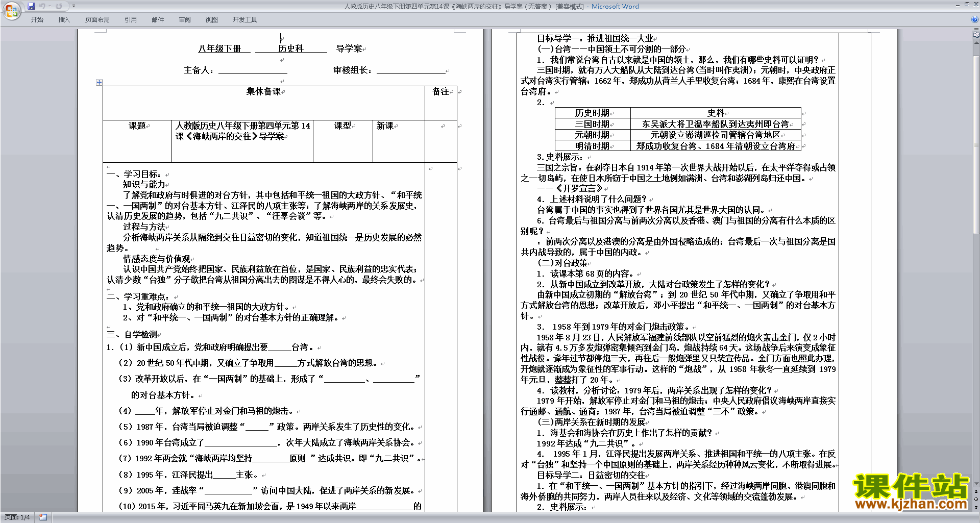Click the Save icon in quick access toolbar
The width and height of the screenshot is (980, 523).
tap(31, 6)
